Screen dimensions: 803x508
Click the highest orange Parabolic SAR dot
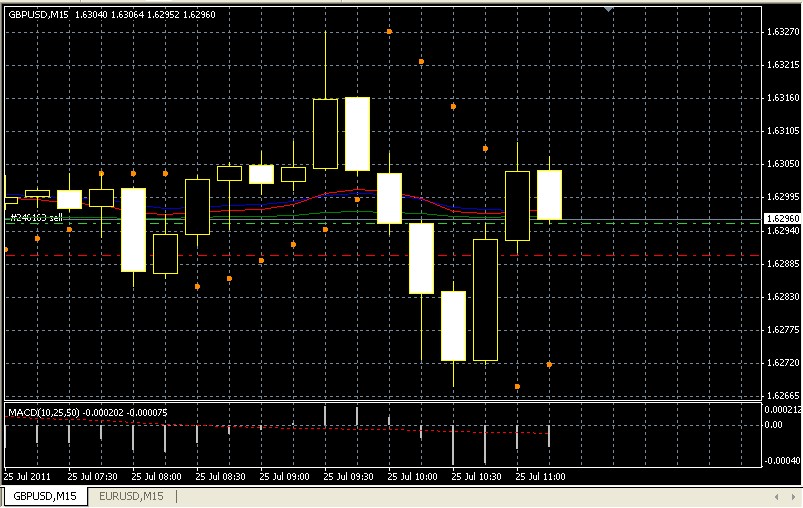tap(389, 32)
